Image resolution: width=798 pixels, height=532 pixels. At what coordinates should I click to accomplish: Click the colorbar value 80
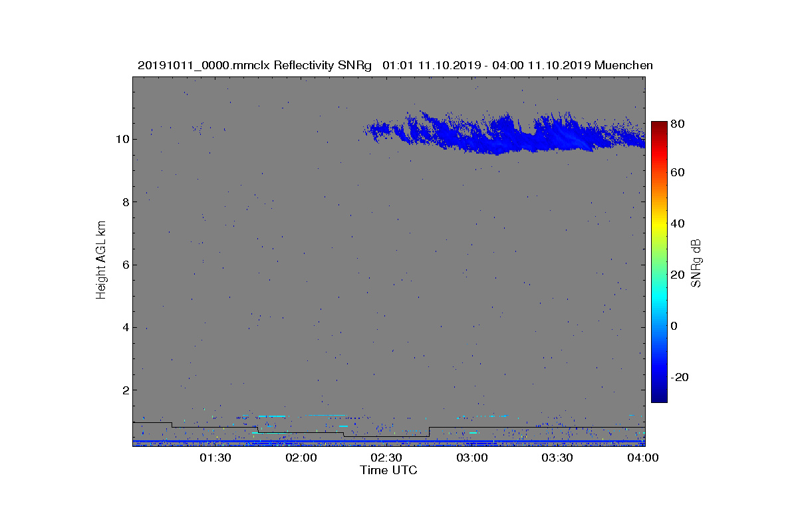678,124
